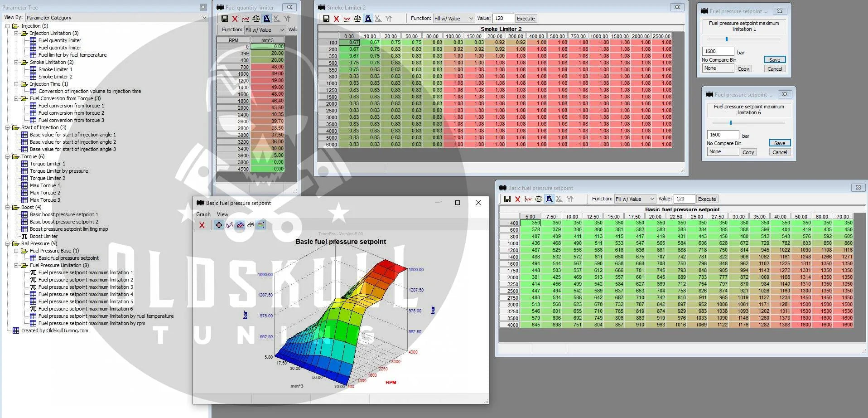Save Fuel pressure setpoint maximum limitation 1
Screen dimensions: 868x418
[x=774, y=60]
